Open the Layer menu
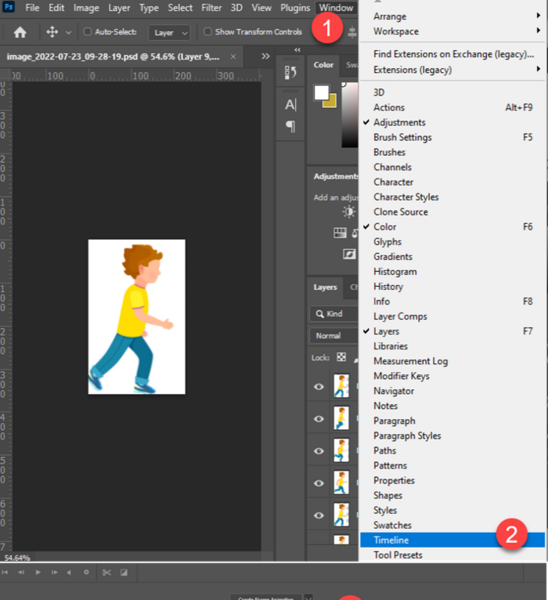Screen dimensions: 548x600 pyautogui.click(x=119, y=8)
